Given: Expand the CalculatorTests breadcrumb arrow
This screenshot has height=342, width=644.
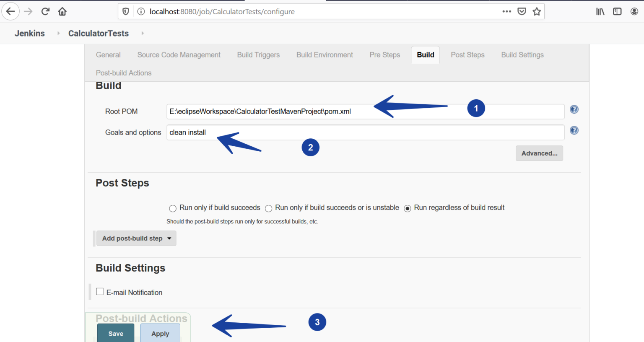Looking at the screenshot, I should (142, 33).
